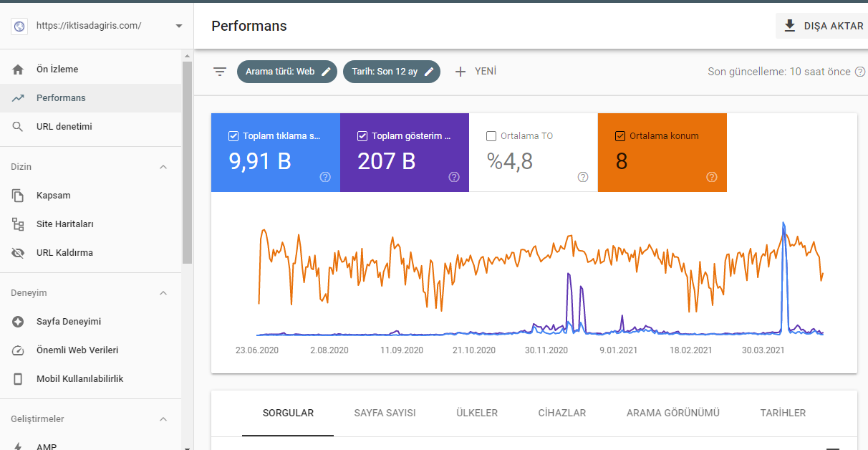Click the Mobil Kullanılabilirlik phone icon
The height and width of the screenshot is (450, 868).
click(x=19, y=379)
